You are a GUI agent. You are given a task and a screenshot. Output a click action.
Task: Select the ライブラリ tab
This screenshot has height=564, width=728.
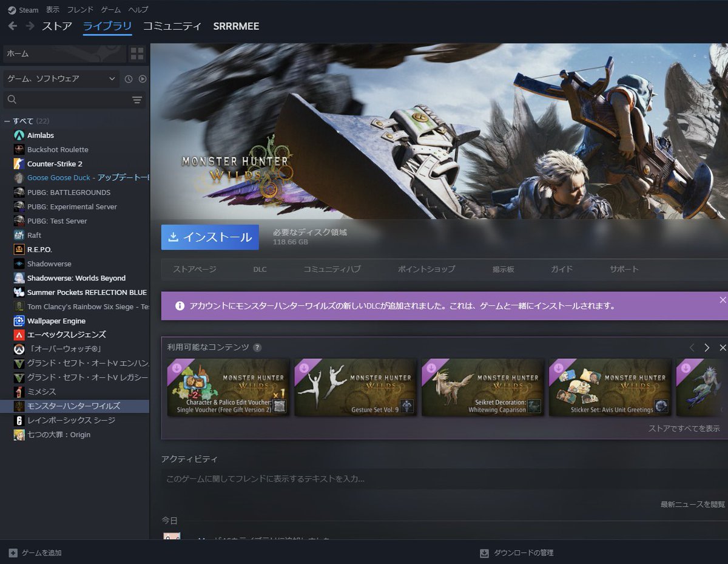pos(107,26)
